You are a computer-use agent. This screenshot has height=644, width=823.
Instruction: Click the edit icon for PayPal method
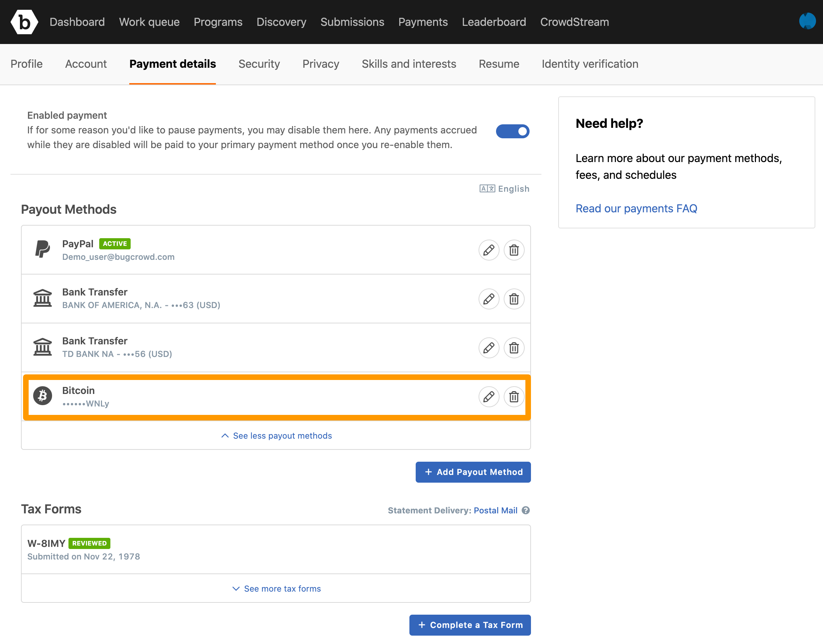[x=488, y=249]
